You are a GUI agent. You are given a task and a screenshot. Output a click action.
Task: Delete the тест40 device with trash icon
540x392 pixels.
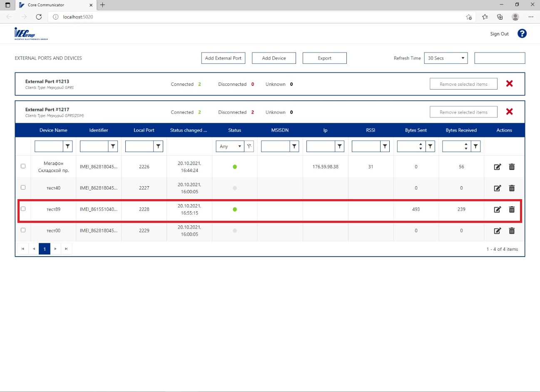[512, 188]
